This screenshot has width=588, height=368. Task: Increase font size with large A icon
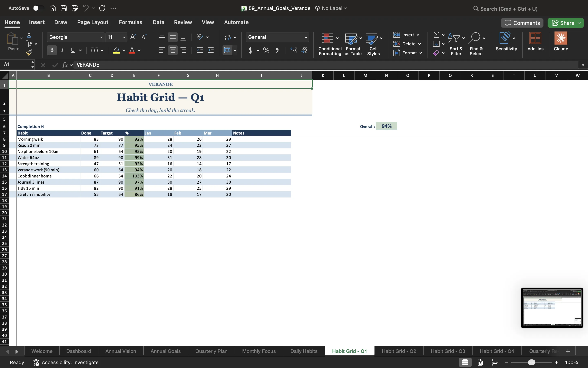(x=133, y=37)
